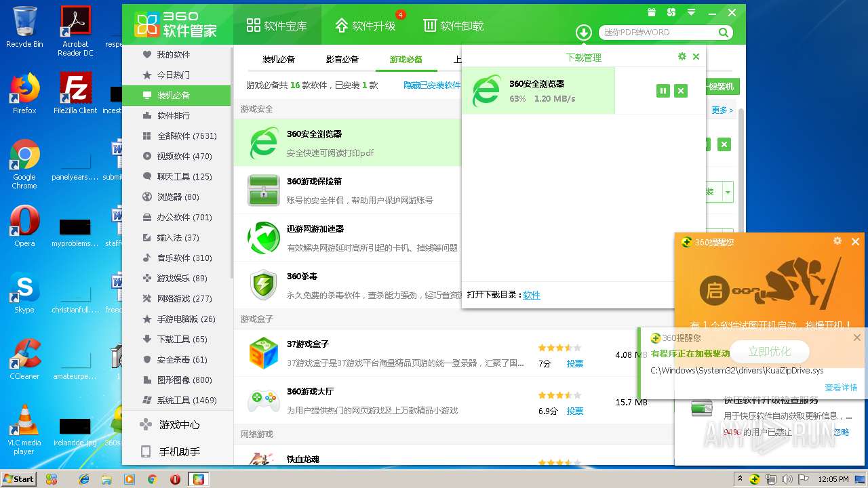The width and height of the screenshot is (868, 488).
Task: Open 查看详情 link in driver notification
Action: click(841, 388)
